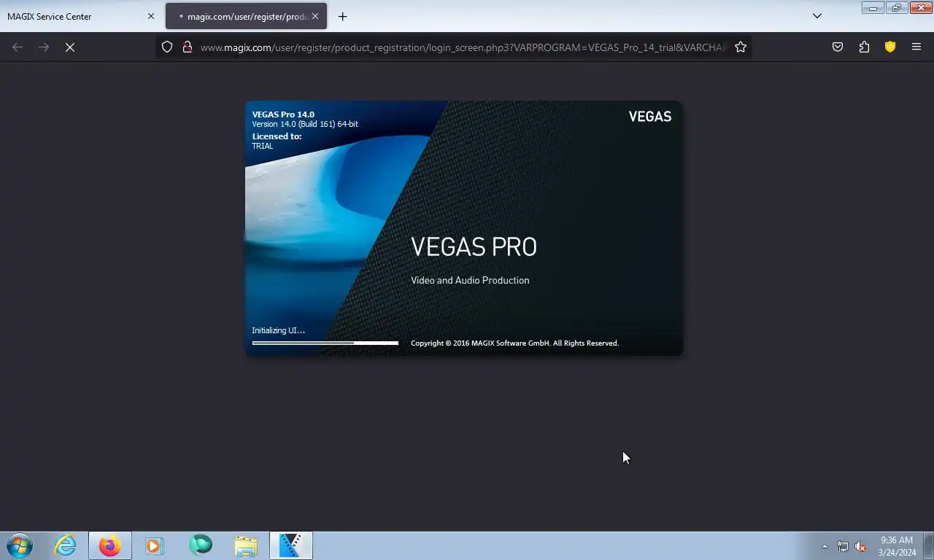Viewport: 934px width, 560px height.
Task: Click the VEGAS logo on the splash
Action: click(x=650, y=116)
